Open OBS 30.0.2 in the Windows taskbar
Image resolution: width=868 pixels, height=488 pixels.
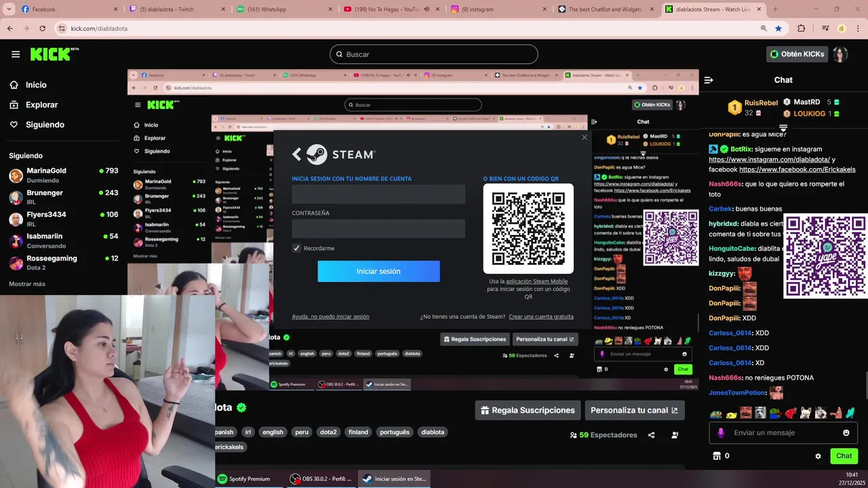tap(321, 479)
